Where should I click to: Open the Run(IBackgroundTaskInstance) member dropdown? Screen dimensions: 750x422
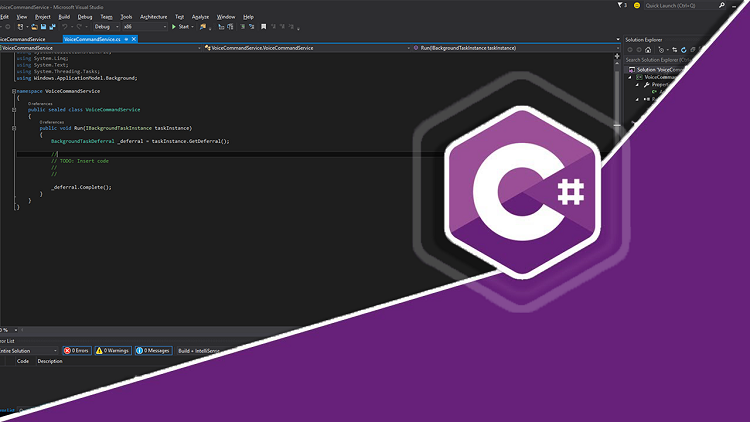pyautogui.click(x=516, y=48)
